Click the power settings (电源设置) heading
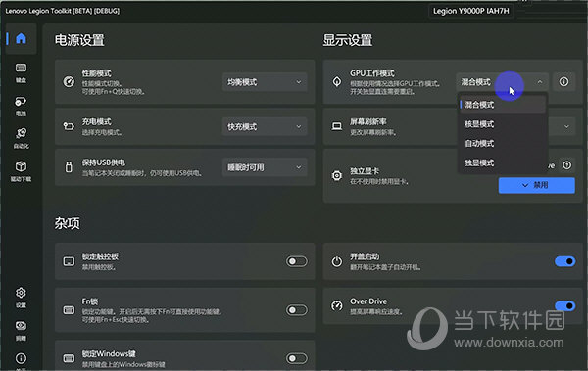The height and width of the screenshot is (371, 588). pos(79,40)
